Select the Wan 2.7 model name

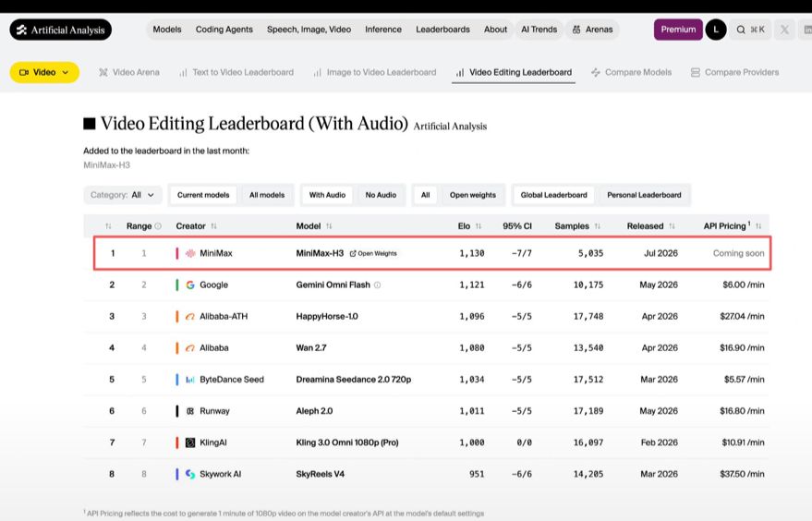point(311,348)
